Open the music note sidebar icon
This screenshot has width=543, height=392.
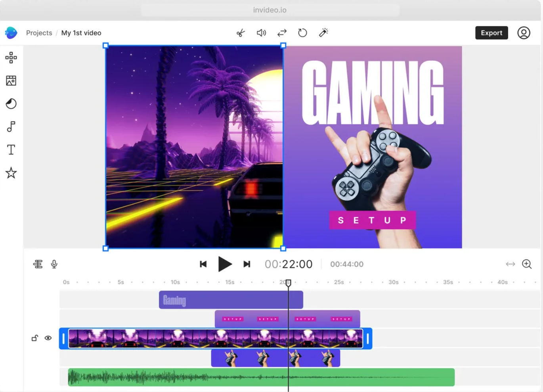click(11, 127)
